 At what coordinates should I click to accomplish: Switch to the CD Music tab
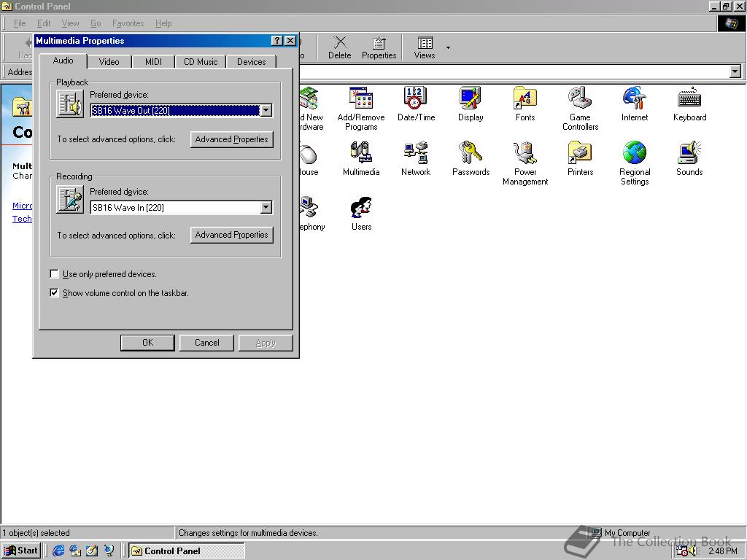tap(201, 62)
